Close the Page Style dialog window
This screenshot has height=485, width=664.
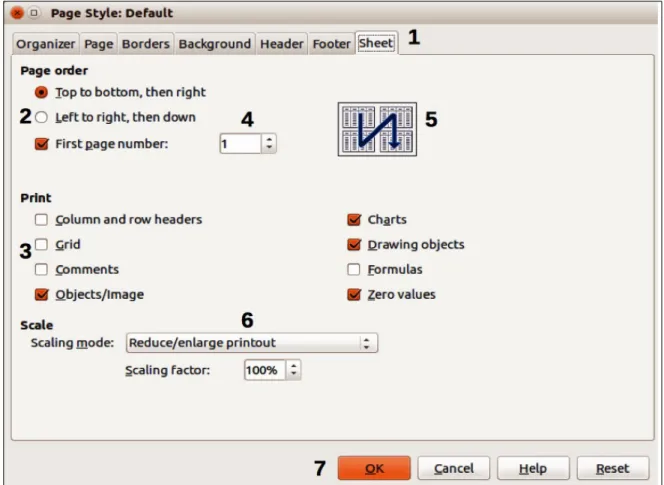point(17,13)
